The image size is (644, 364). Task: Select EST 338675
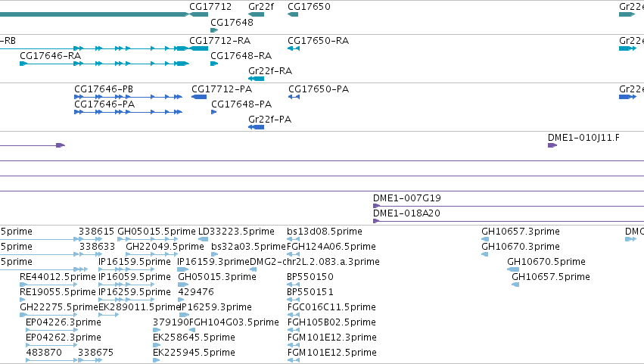click(x=95, y=353)
